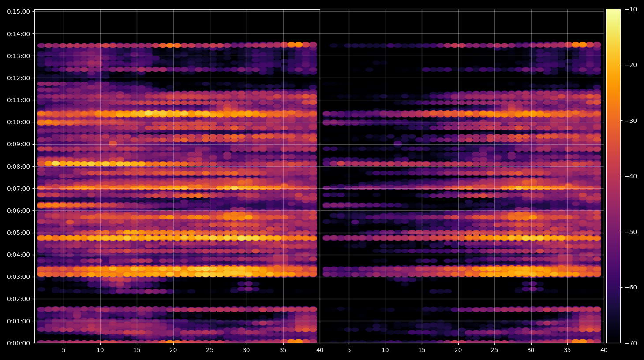The height and width of the screenshot is (360, 644).
Task: Click x-axis label 40 ending the right heatmap
Action: tap(604, 350)
